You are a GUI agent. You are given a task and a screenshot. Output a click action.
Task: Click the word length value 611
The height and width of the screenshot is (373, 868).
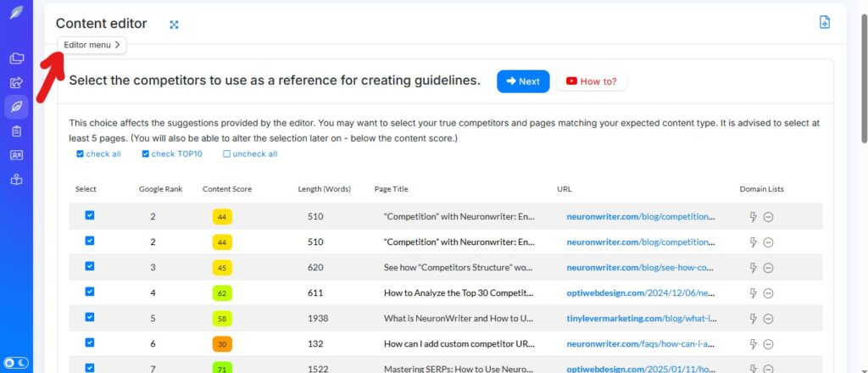[315, 293]
